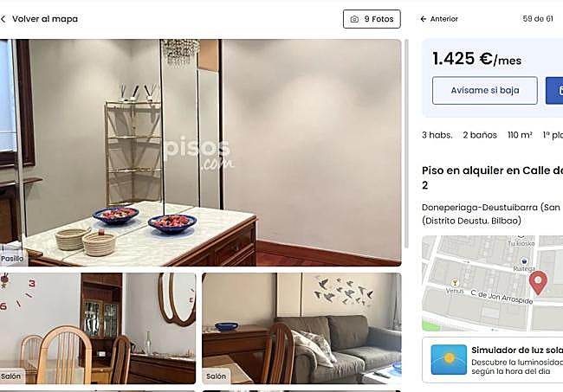Open the sun icon of Simulador de luz solar

(449, 360)
